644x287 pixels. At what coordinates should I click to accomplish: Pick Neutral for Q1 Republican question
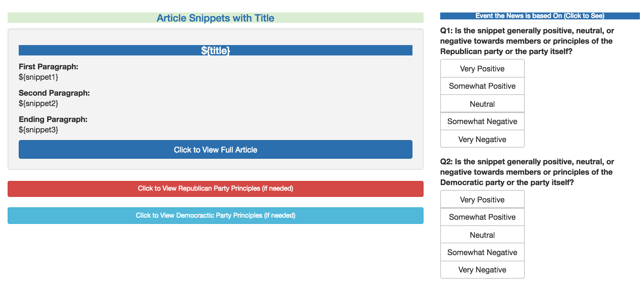click(482, 104)
